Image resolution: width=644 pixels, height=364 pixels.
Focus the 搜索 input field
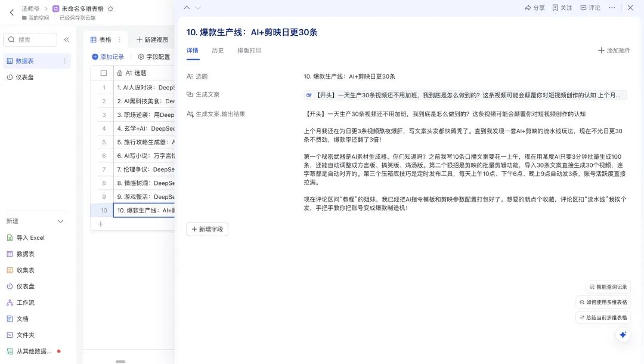coord(30,39)
